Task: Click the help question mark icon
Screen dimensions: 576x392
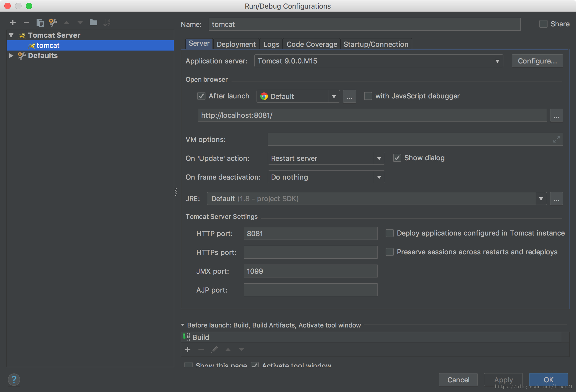Action: click(x=14, y=380)
